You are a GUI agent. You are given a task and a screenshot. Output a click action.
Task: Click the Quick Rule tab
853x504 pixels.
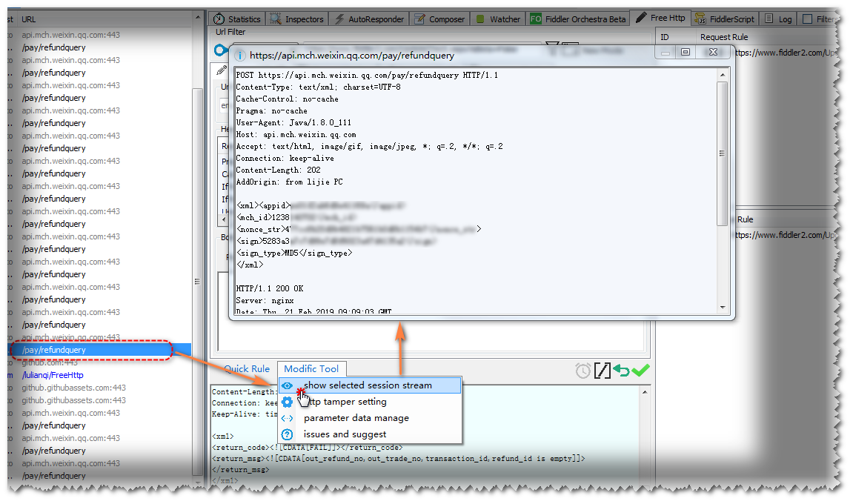click(x=247, y=368)
